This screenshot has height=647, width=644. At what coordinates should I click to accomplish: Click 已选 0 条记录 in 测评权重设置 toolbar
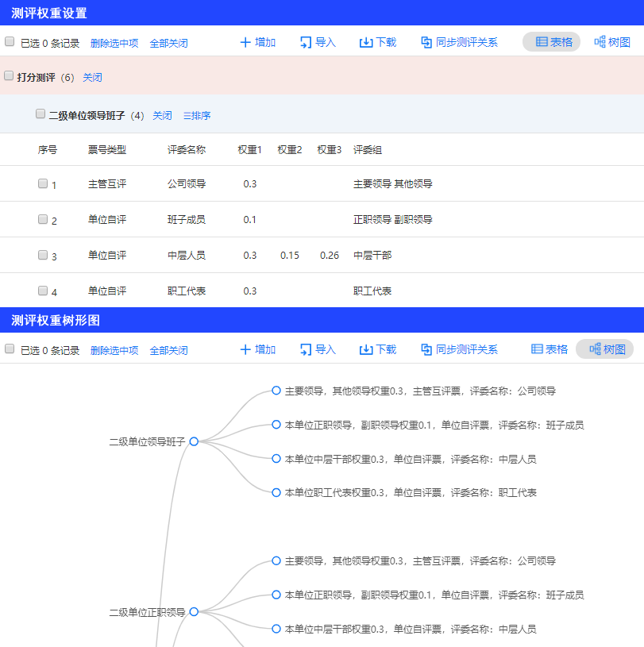(x=50, y=43)
